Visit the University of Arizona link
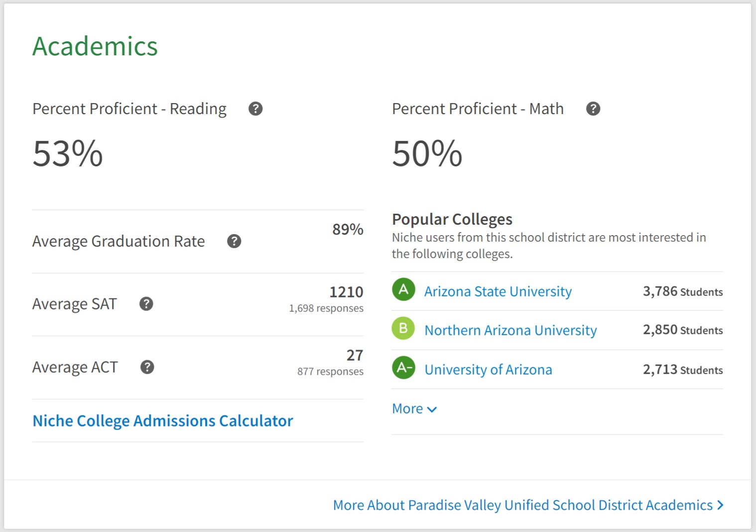This screenshot has width=756, height=532. pos(488,370)
